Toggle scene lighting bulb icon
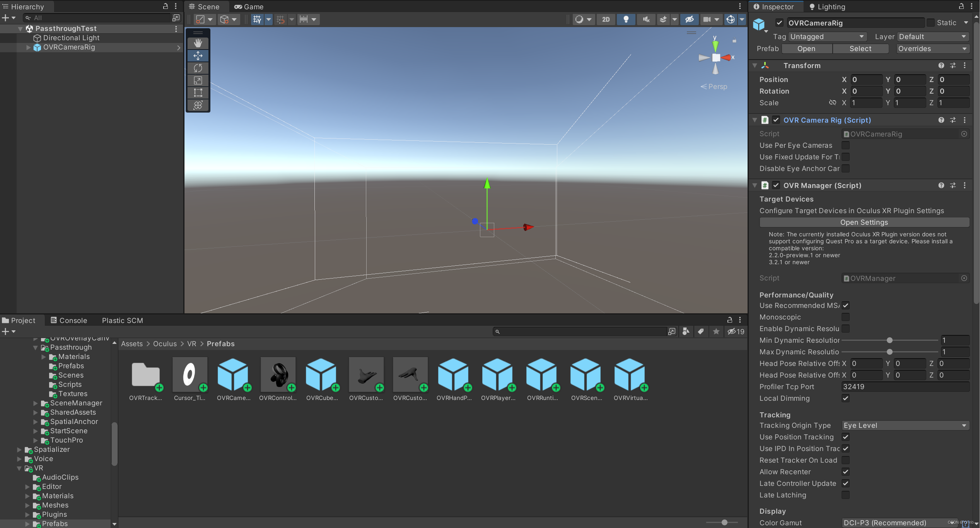The image size is (980, 528). 626,19
